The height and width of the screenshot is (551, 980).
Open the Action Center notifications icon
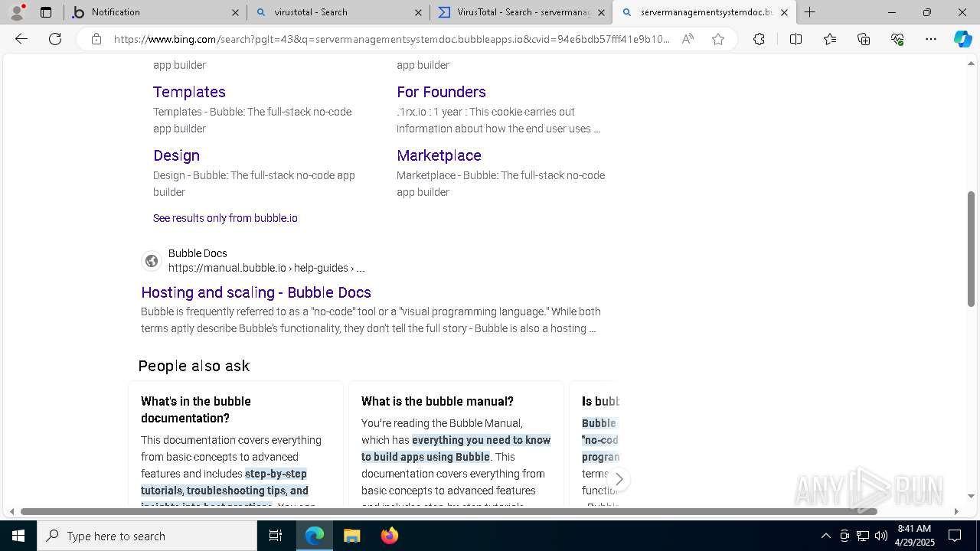955,536
